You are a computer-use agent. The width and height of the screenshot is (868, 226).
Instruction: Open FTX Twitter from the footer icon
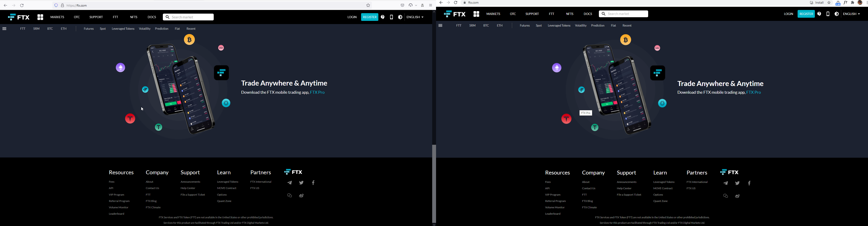point(301,183)
